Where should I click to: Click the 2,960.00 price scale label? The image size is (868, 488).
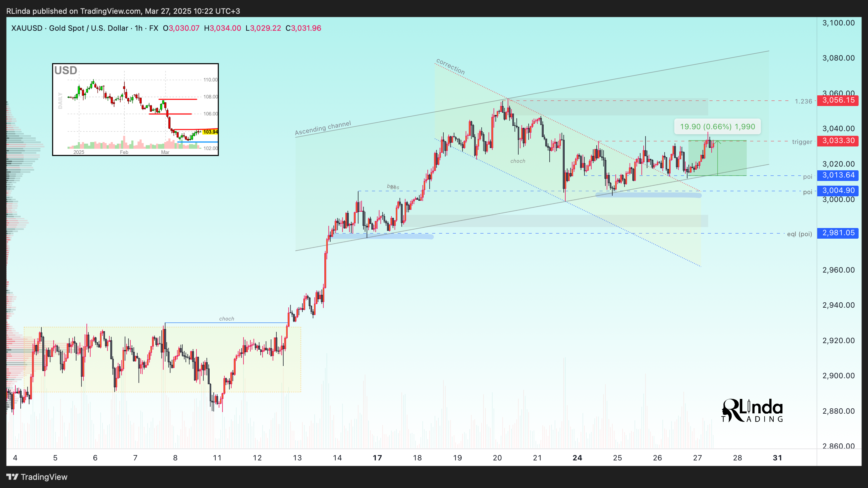coord(838,270)
